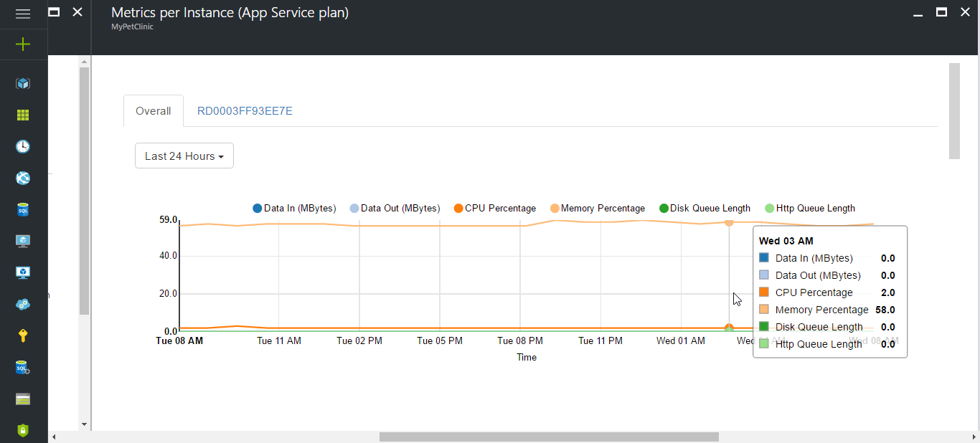Image resolution: width=980 pixels, height=443 pixels.
Task: Click the 'Tue 08 AM' axis label
Action: point(179,341)
